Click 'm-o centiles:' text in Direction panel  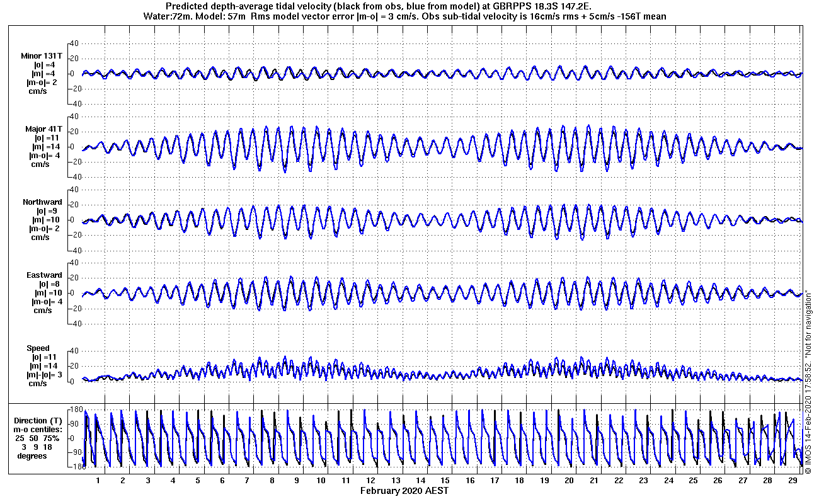coord(39,429)
